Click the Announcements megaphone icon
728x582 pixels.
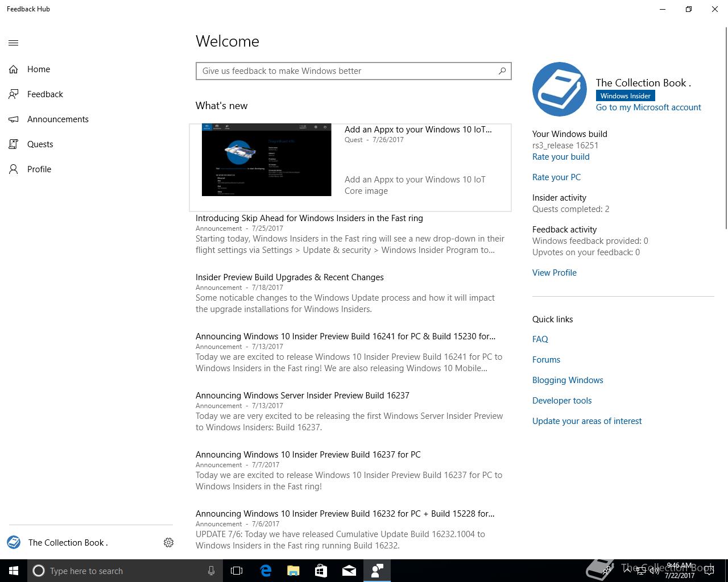coord(14,119)
